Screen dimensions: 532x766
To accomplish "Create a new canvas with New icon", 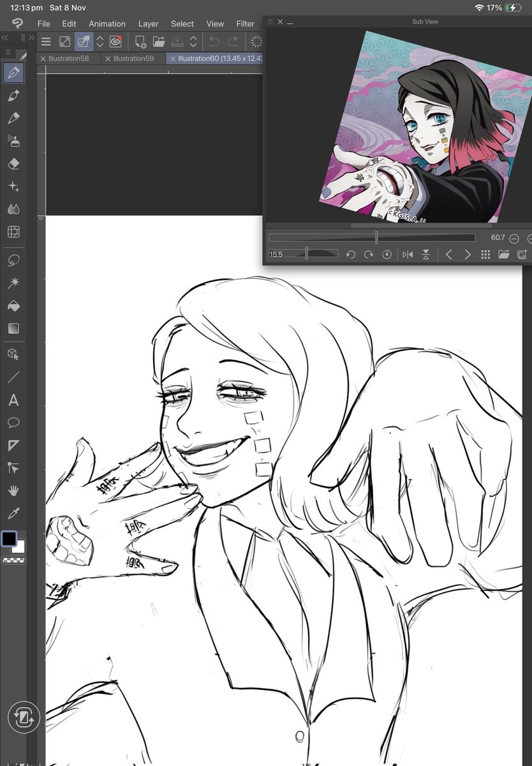I will click(141, 42).
